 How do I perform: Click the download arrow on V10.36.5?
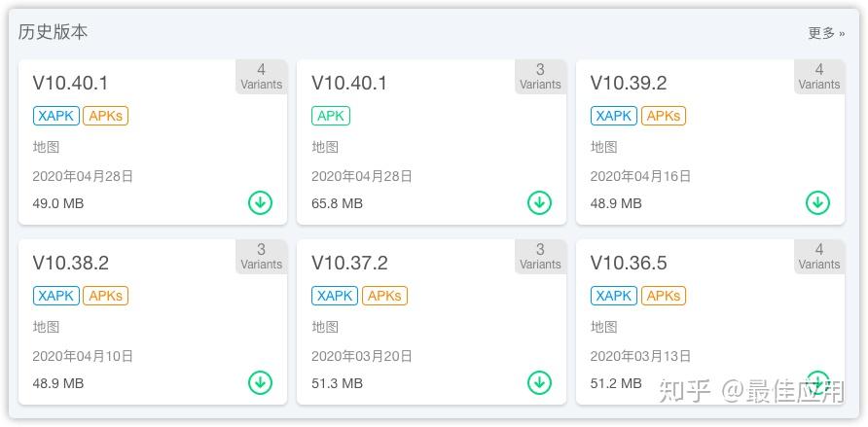click(817, 381)
